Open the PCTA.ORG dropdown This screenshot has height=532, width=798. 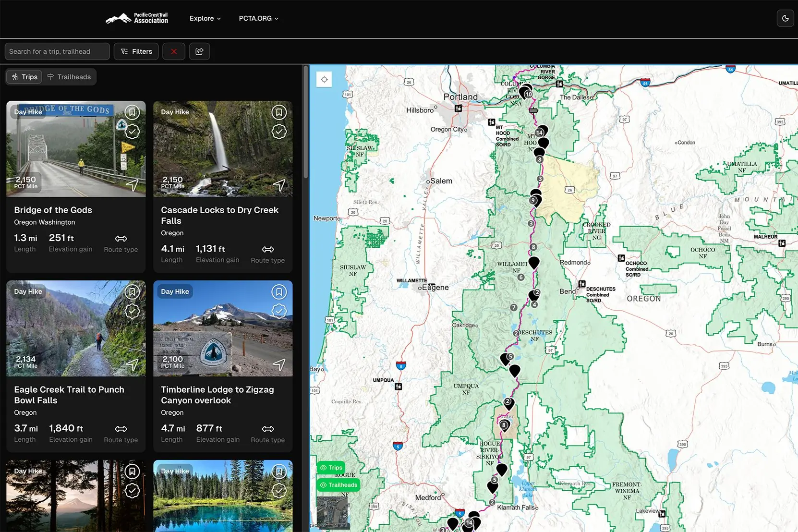click(x=258, y=18)
